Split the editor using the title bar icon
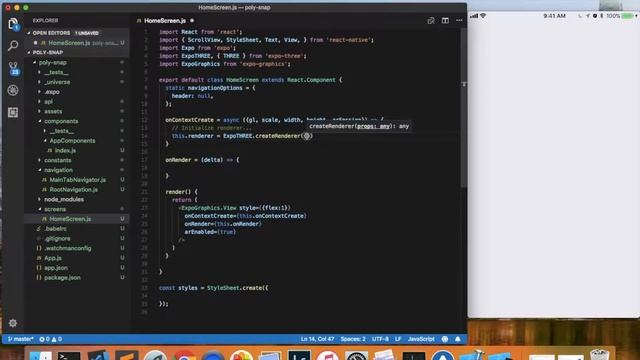The height and width of the screenshot is (360, 640). 445,20
